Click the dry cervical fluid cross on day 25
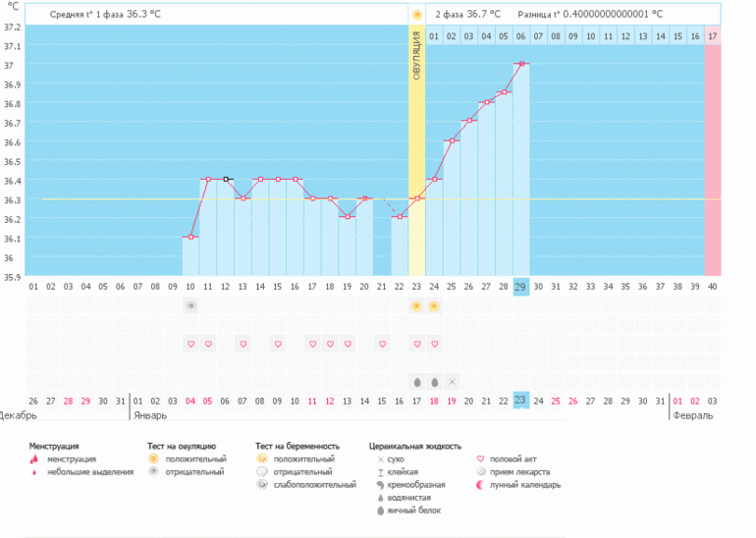 click(x=452, y=381)
